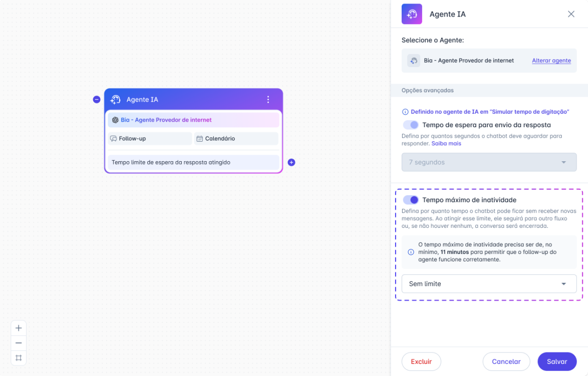Click the Alterar agente link
Screen dimensions: 588x376
click(551, 60)
